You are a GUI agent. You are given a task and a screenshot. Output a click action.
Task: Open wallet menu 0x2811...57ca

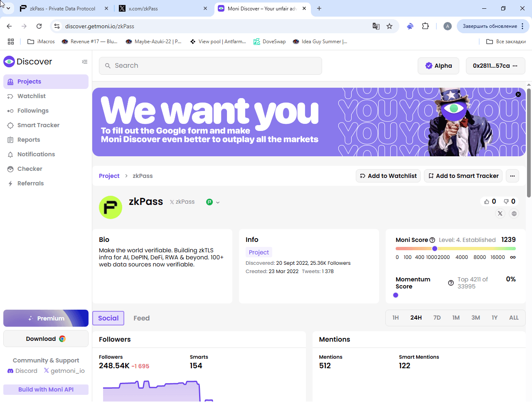click(495, 66)
